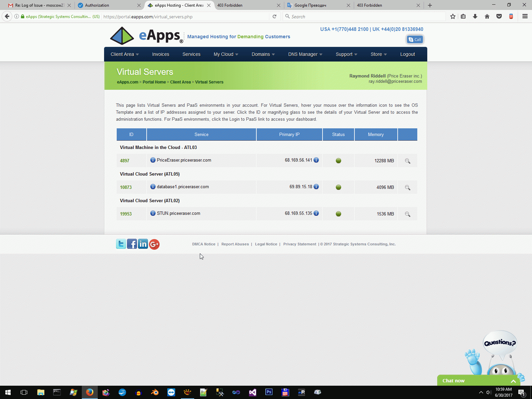Click the eApps logo
Screen dimensions: 532x399
pos(147,36)
